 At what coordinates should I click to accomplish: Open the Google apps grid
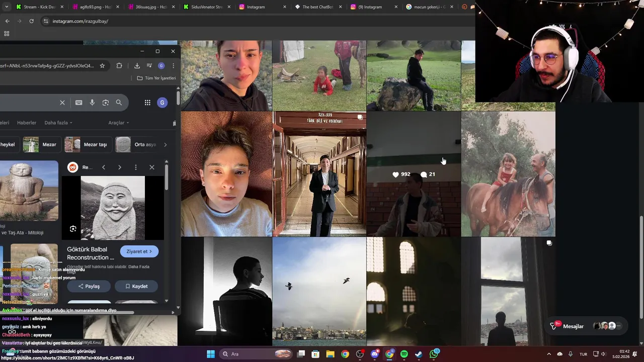(147, 103)
